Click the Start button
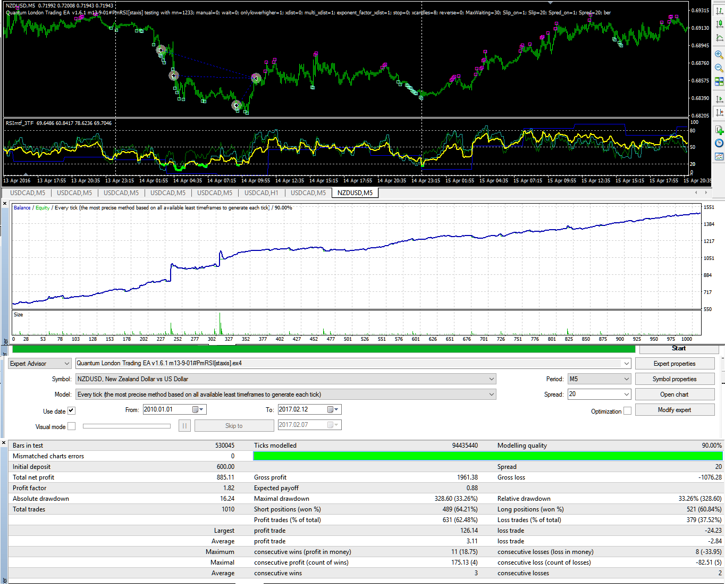 tap(679, 348)
